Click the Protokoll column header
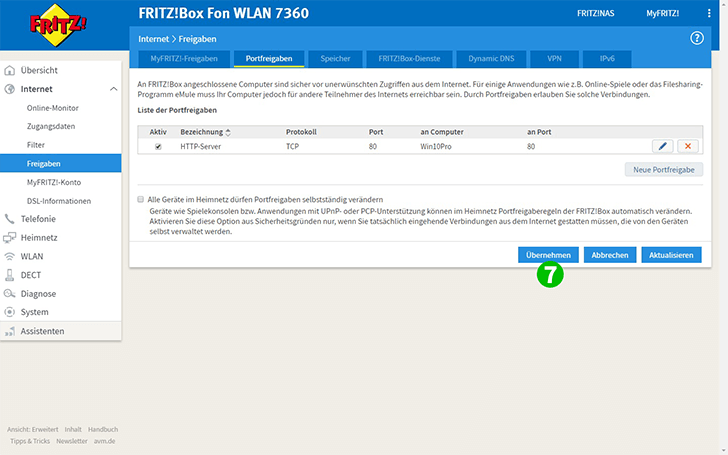Viewport: 728px width, 455px height. (x=301, y=132)
